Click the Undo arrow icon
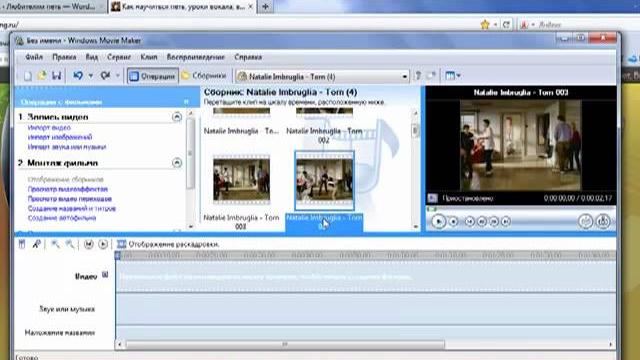 (78, 76)
